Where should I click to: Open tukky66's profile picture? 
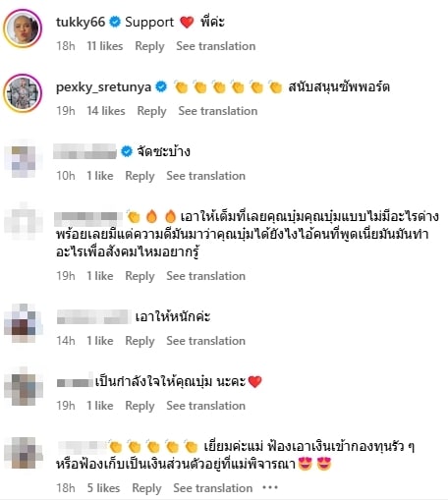point(23,28)
